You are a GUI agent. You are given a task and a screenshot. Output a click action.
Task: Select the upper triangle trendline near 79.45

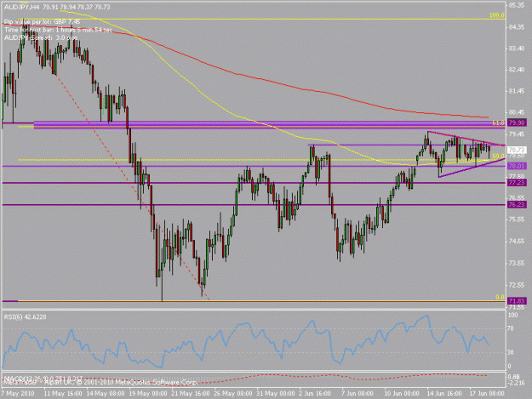466,139
